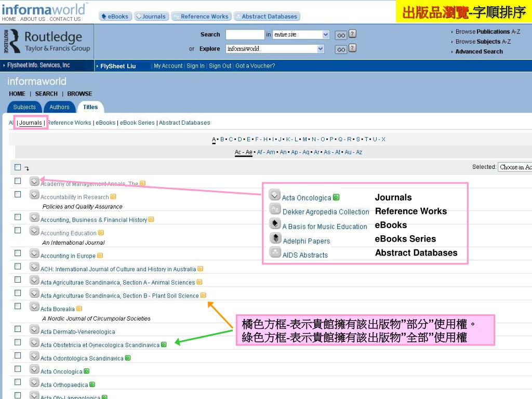This screenshot has width=532, height=399.
Task: Click journal icon beside Acta Oncologica in list
Action: pyautogui.click(x=34, y=369)
